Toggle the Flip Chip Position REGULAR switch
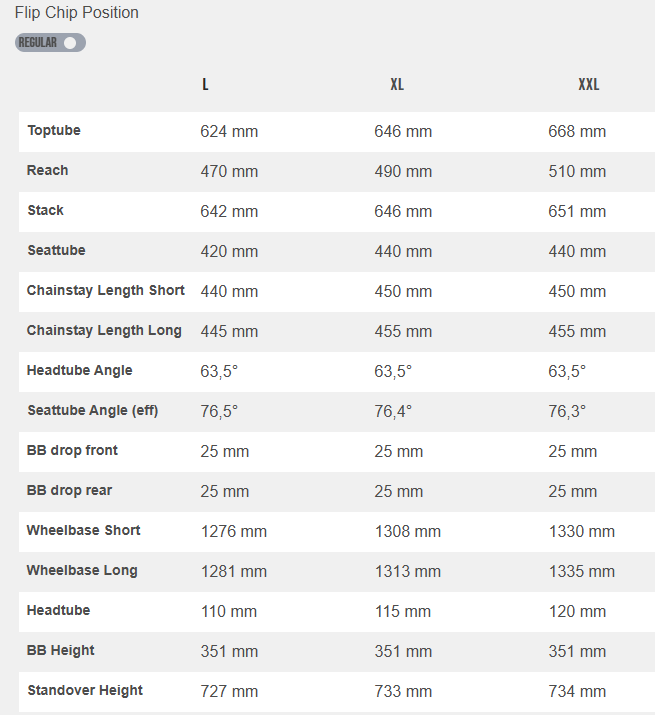The width and height of the screenshot is (655, 715). [51, 43]
